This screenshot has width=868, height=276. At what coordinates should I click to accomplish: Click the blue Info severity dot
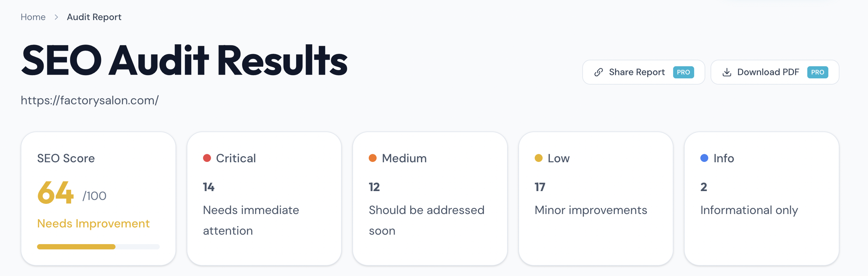tap(704, 158)
